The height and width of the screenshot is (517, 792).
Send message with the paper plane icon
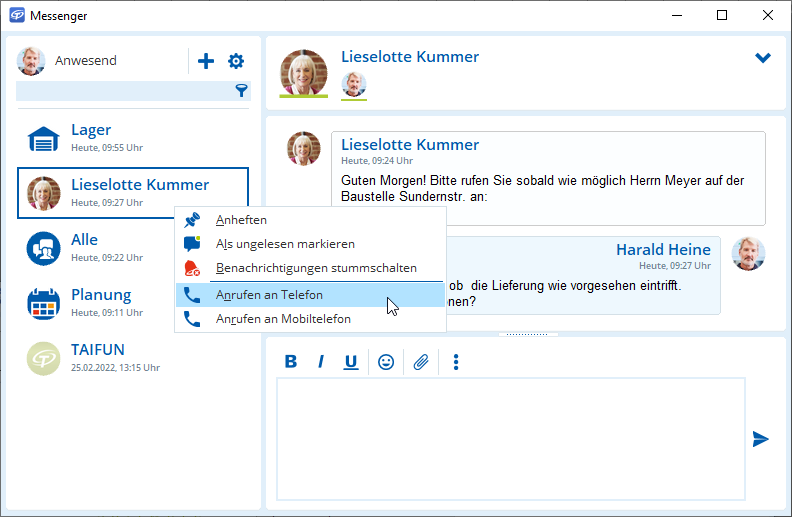point(760,439)
